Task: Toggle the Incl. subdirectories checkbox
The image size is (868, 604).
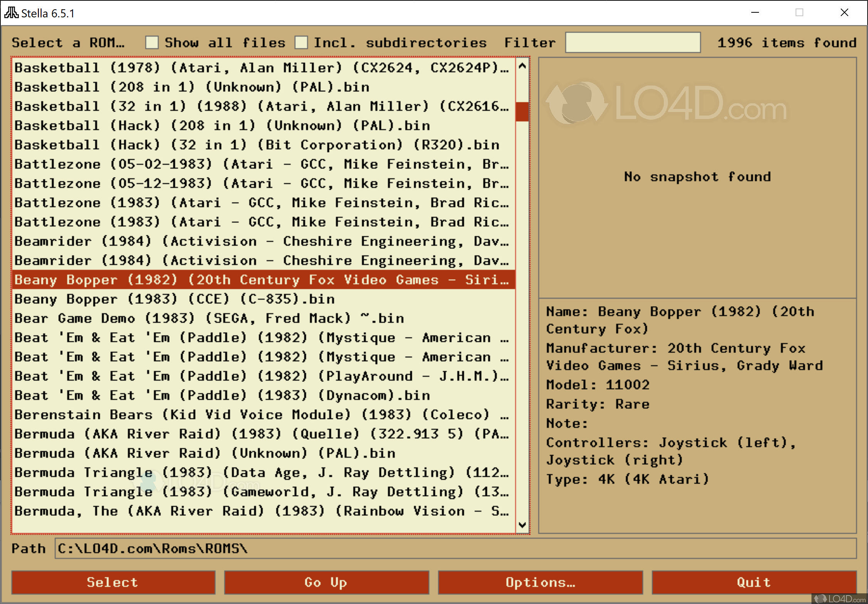Action: coord(301,42)
